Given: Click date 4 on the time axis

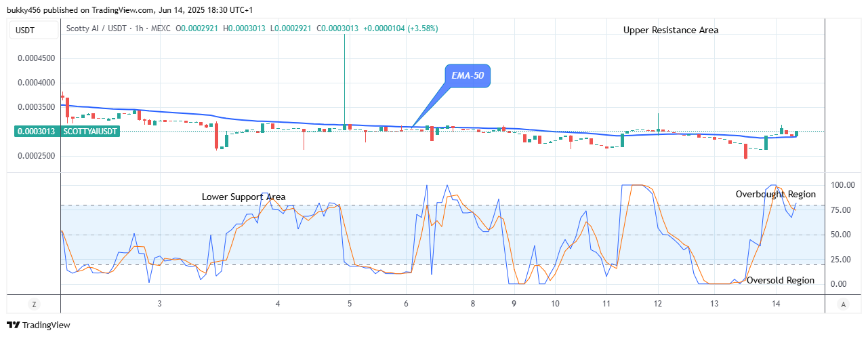Looking at the screenshot, I should tap(278, 304).
